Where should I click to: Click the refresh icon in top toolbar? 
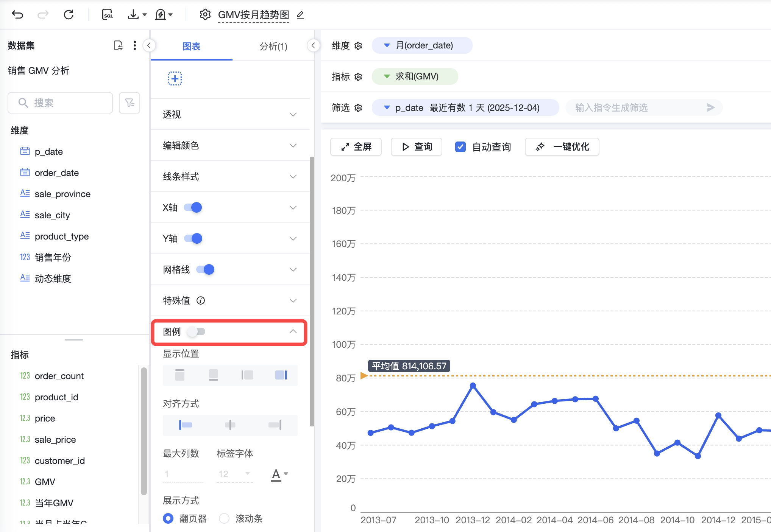tap(69, 15)
